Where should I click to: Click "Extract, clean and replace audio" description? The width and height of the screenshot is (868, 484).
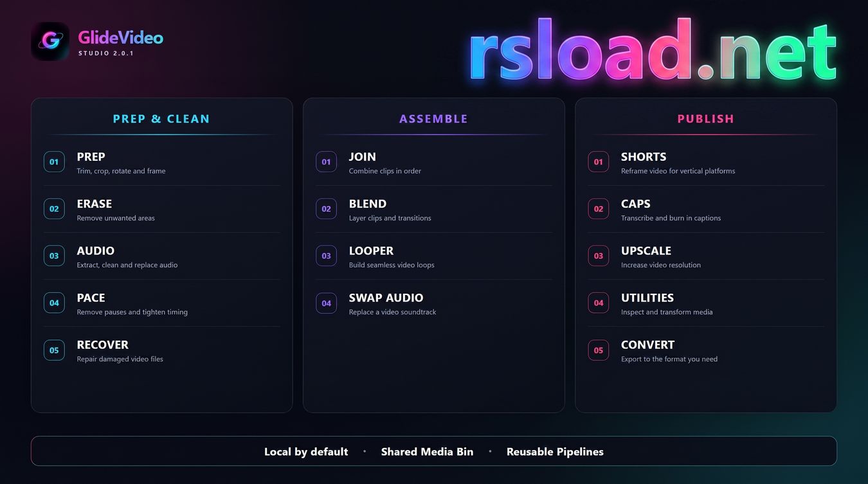coord(127,265)
